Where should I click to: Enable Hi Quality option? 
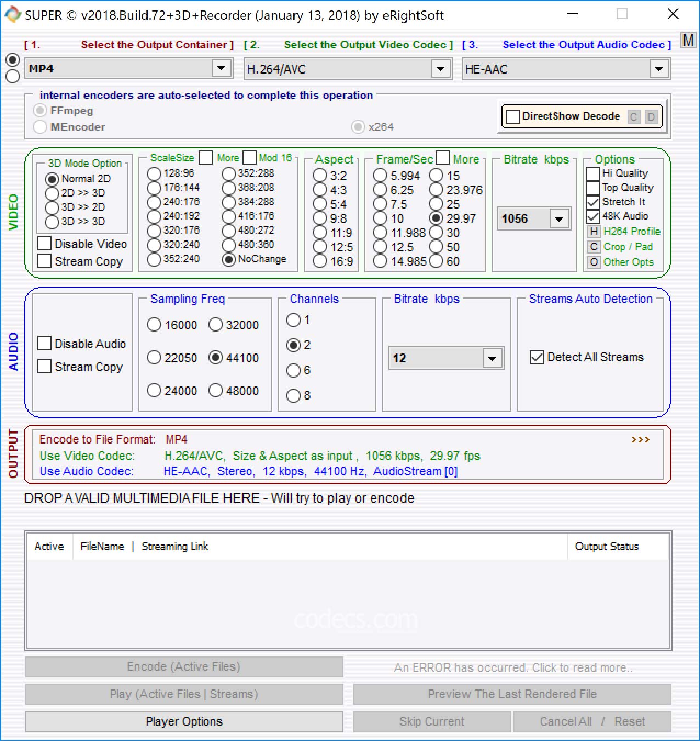593,173
